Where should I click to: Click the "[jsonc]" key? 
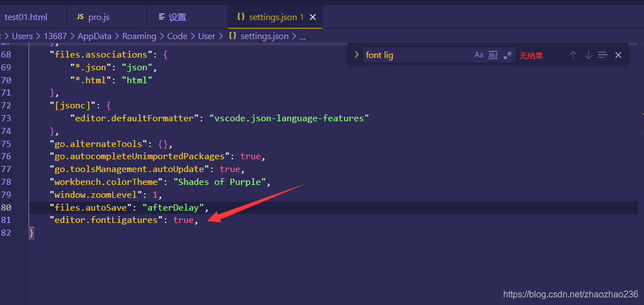tap(73, 106)
